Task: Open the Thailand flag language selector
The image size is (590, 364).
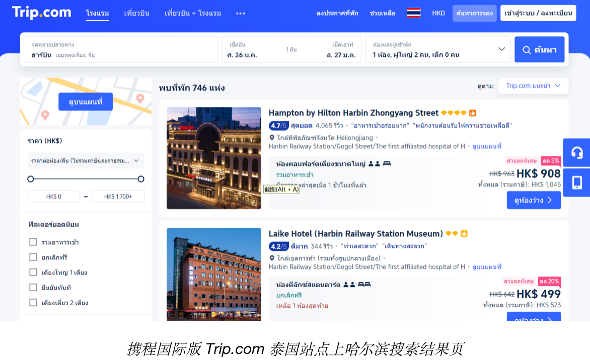Action: point(413,13)
